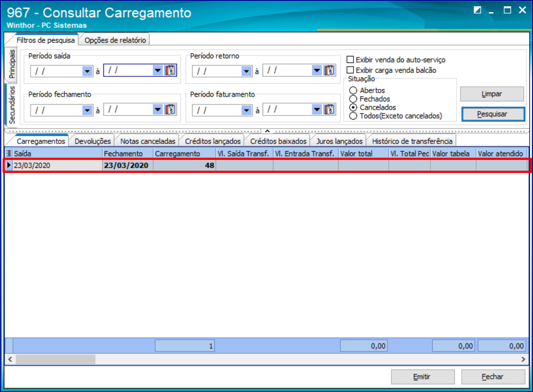The width and height of the screenshot is (533, 392).
Task: Open Período fechamento start date dropdown
Action: tap(87, 110)
